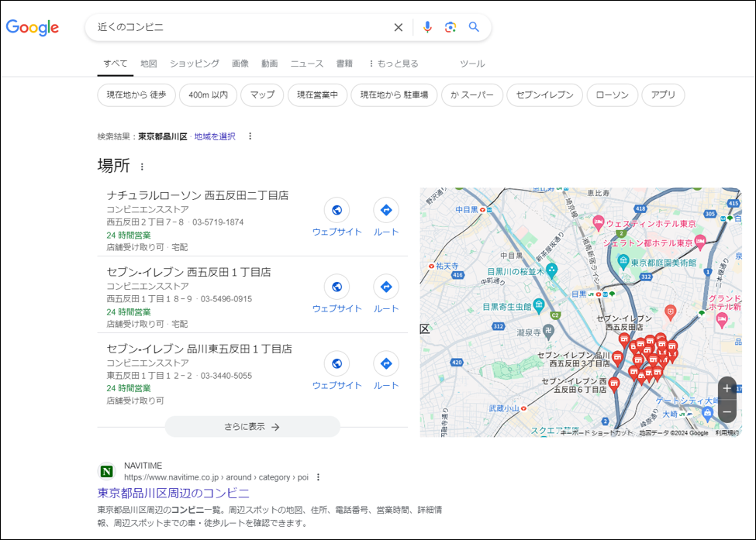Expand more places with さらに表示
This screenshot has height=540, width=756.
(x=252, y=427)
